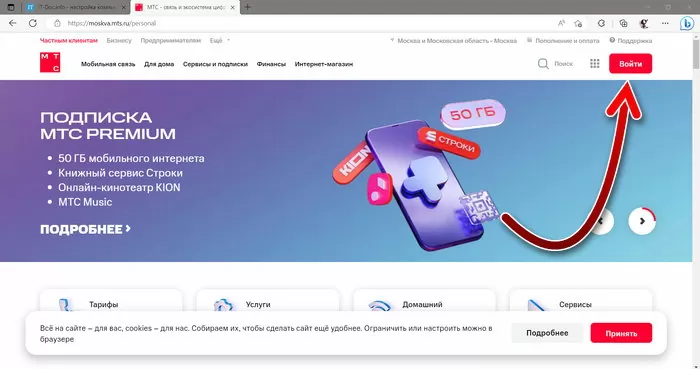Click the Подписка МТС Premium heading
The image size is (700, 369).
click(x=108, y=126)
